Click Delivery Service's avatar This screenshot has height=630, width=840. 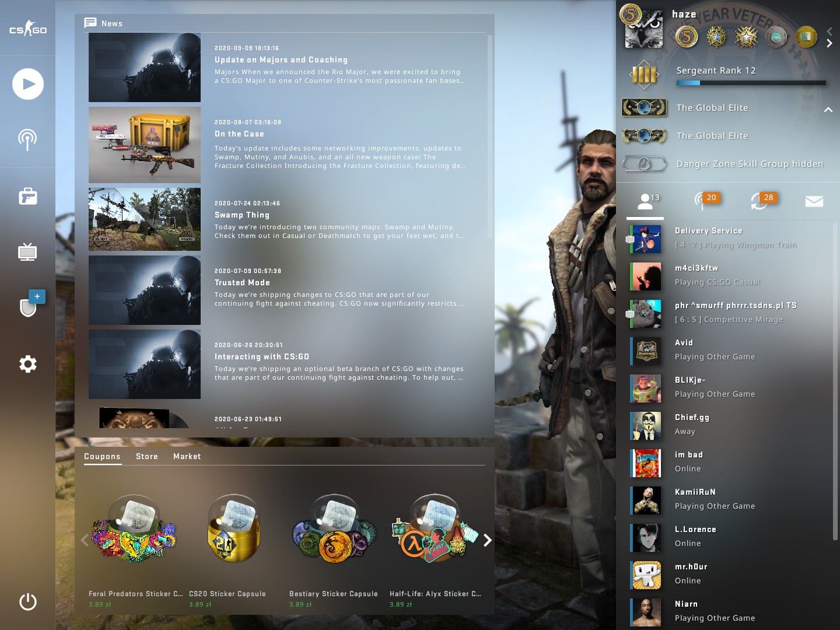pos(646,239)
